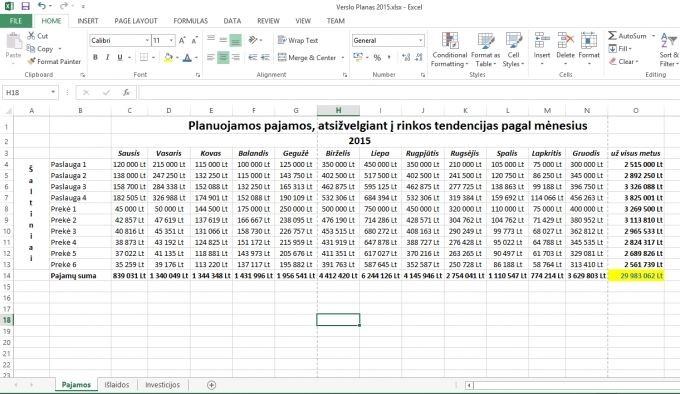Image resolution: width=680 pixels, height=394 pixels.
Task: Open the borders dropdown arrow
Action: click(154, 57)
